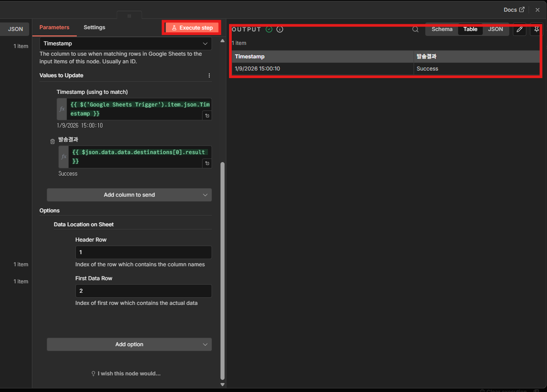Switch output view to Schema
The height and width of the screenshot is (392, 547).
[x=442, y=29]
